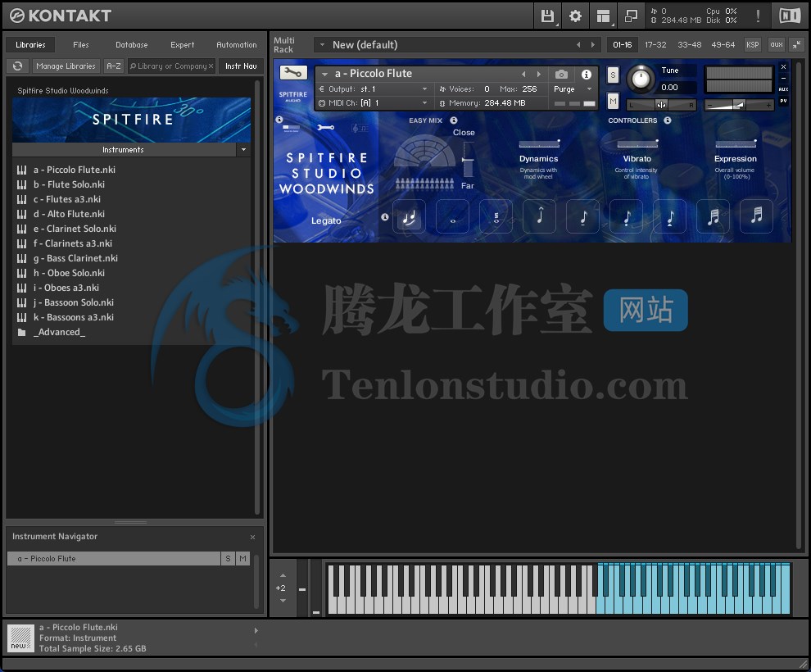Screen dimensions: 811x672
Task: Select the fifth articulation note icon
Action: 583,216
